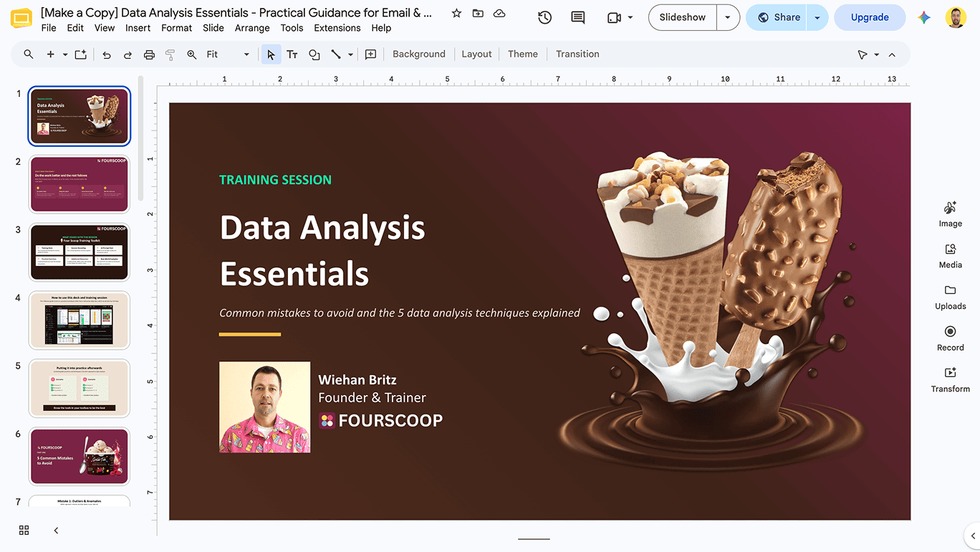Print the presentation
Viewport: 980px width, 552px height.
(149, 54)
